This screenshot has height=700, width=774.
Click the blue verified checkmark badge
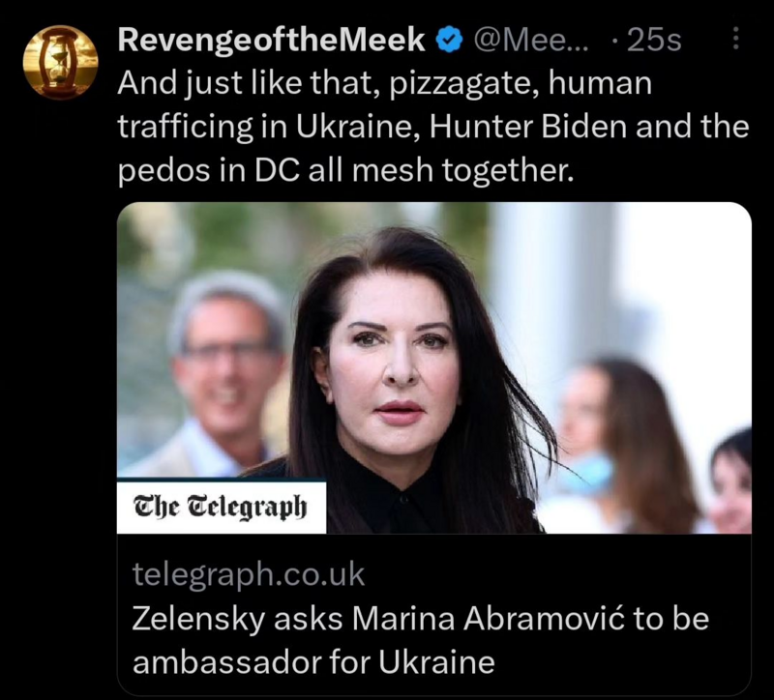(x=447, y=40)
